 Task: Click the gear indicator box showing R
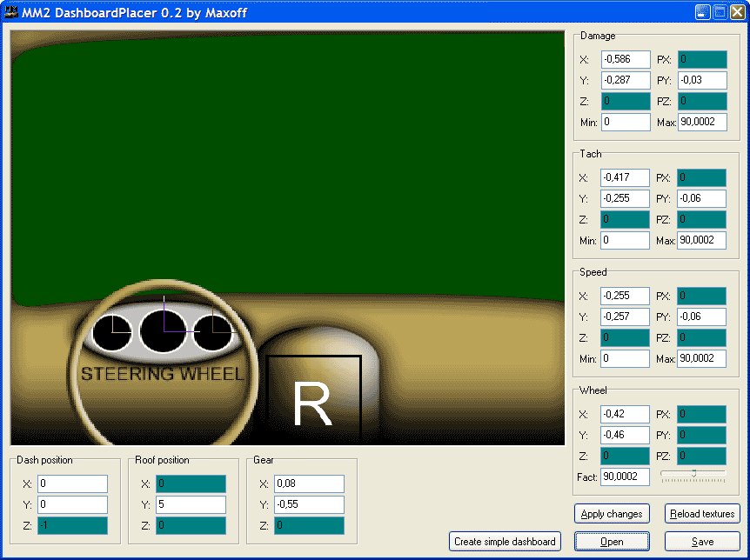point(313,401)
